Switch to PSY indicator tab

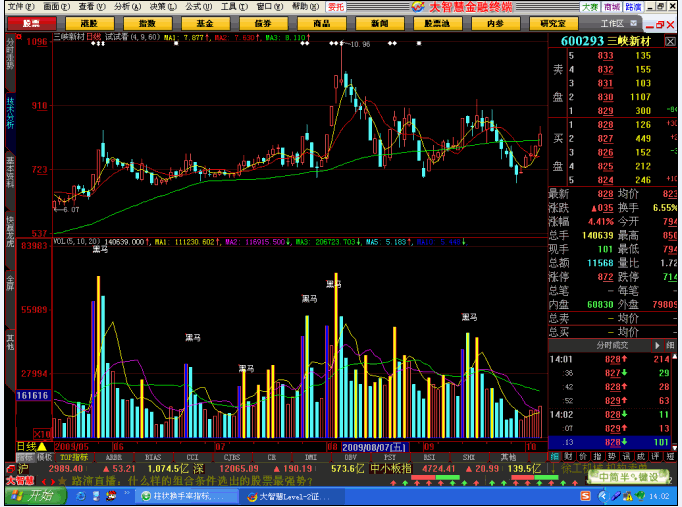(x=390, y=457)
